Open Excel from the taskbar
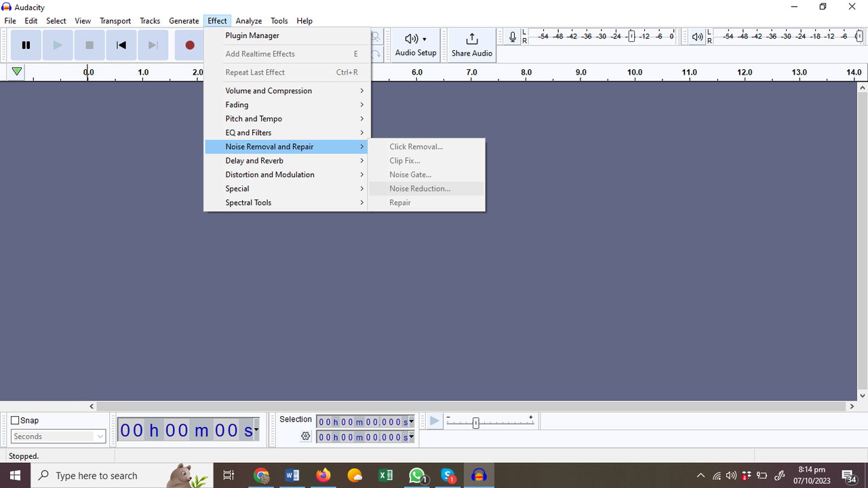 point(386,476)
